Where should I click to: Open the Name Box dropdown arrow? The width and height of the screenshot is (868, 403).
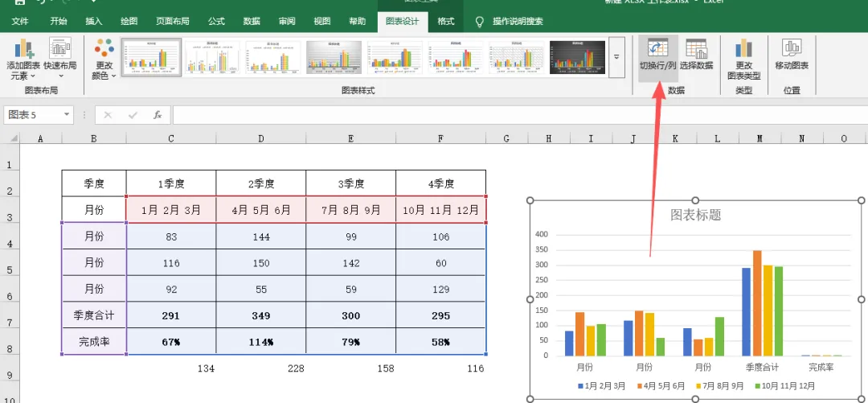(x=67, y=115)
